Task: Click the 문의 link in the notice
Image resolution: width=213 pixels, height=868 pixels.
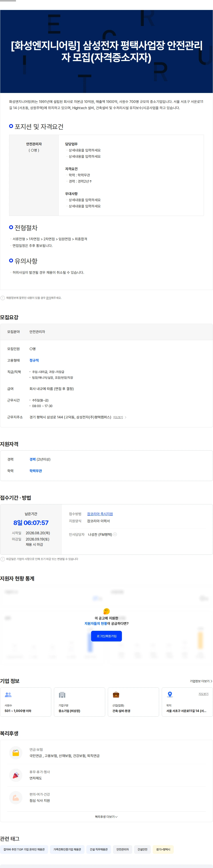Action: click(48, 298)
